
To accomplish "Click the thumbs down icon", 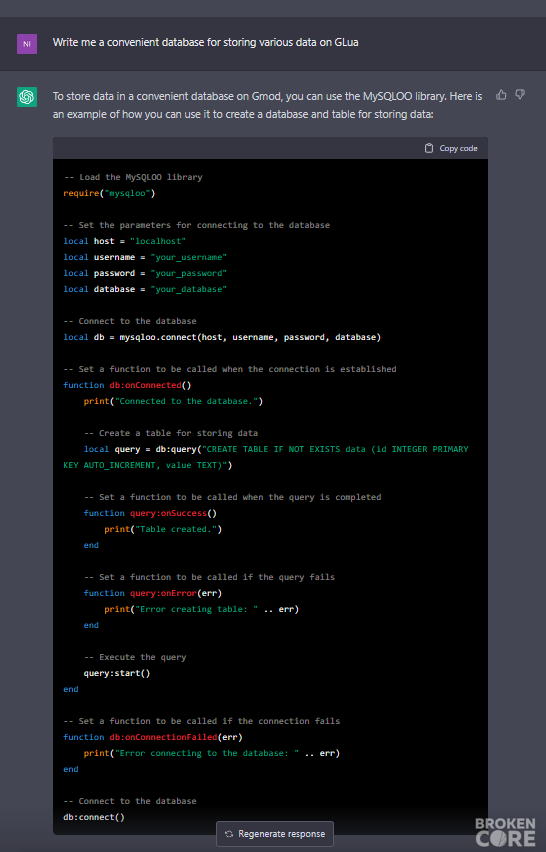I will pos(520,95).
